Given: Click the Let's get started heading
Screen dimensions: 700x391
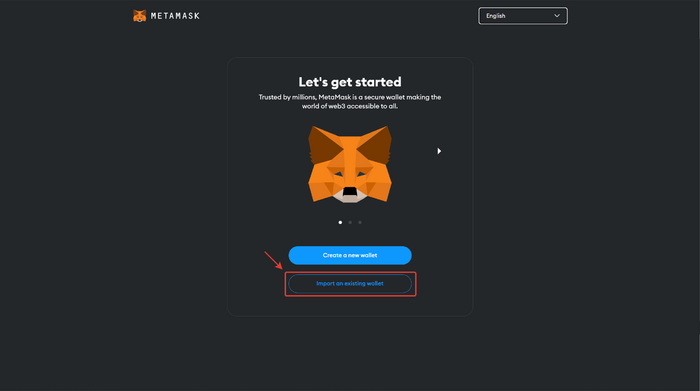Looking at the screenshot, I should click(350, 82).
